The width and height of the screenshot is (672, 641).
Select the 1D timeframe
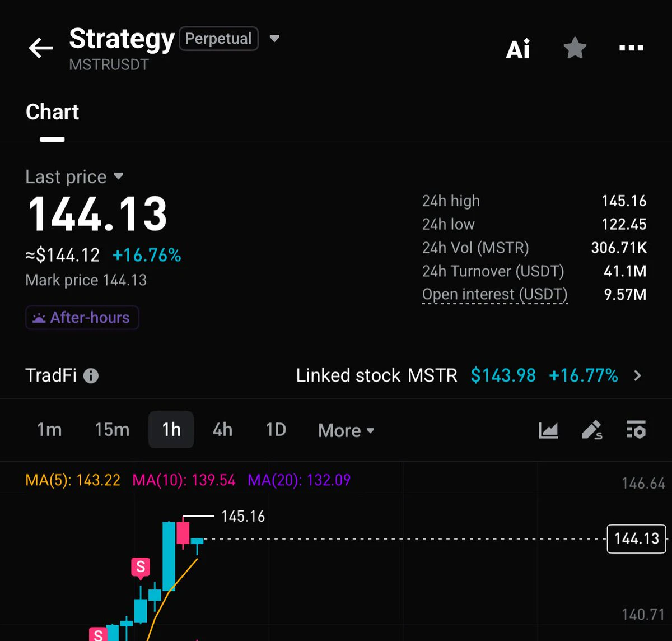coord(276,430)
